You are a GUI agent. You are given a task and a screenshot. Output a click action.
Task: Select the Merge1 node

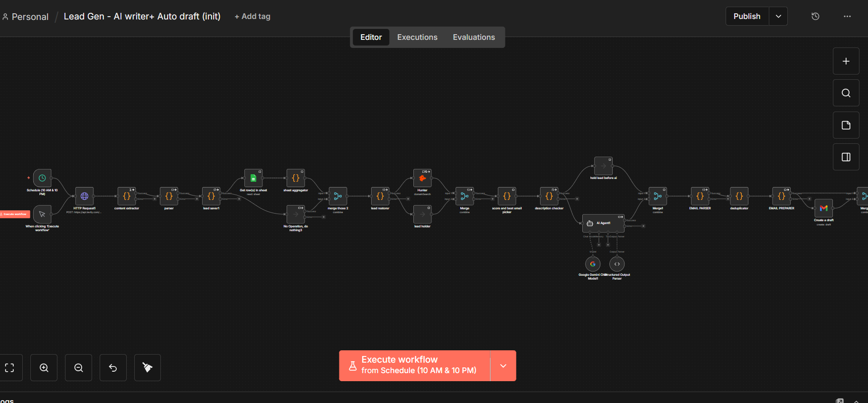coord(658,196)
